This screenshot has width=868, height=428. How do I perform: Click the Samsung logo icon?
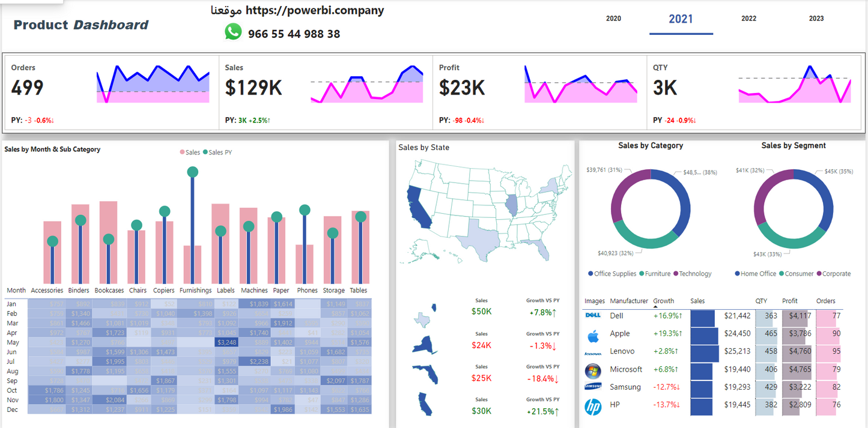tap(593, 387)
